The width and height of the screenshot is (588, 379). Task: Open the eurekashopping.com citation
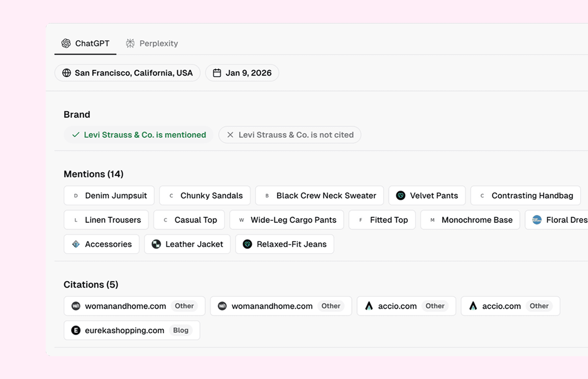pyautogui.click(x=132, y=330)
